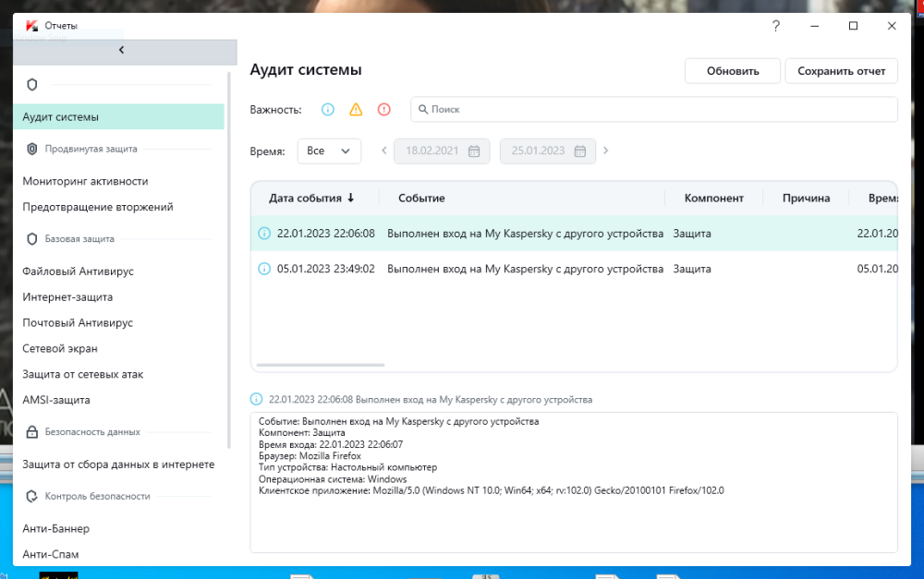The height and width of the screenshot is (579, 924).
Task: Filter by informational importance icon
Action: click(328, 110)
